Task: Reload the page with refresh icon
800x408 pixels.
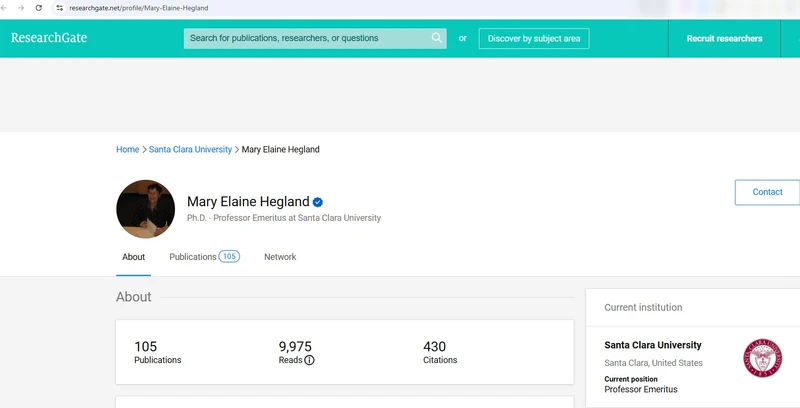Action: tap(38, 8)
